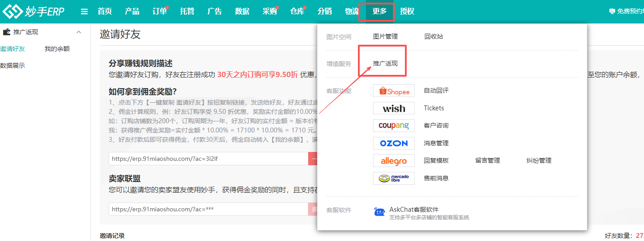Screen dimensions: 644x241
Task: Collapse the 推广返现 sidebar section chevron
Action: (79, 32)
